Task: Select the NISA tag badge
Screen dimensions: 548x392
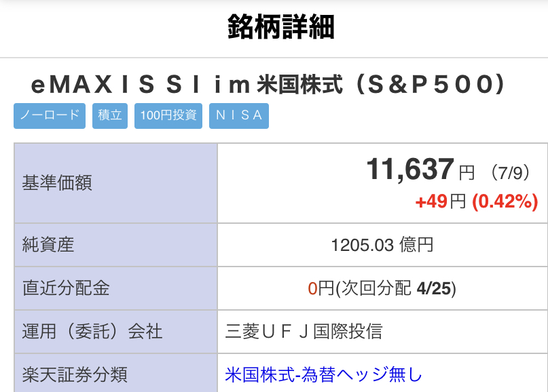Action: 239,116
